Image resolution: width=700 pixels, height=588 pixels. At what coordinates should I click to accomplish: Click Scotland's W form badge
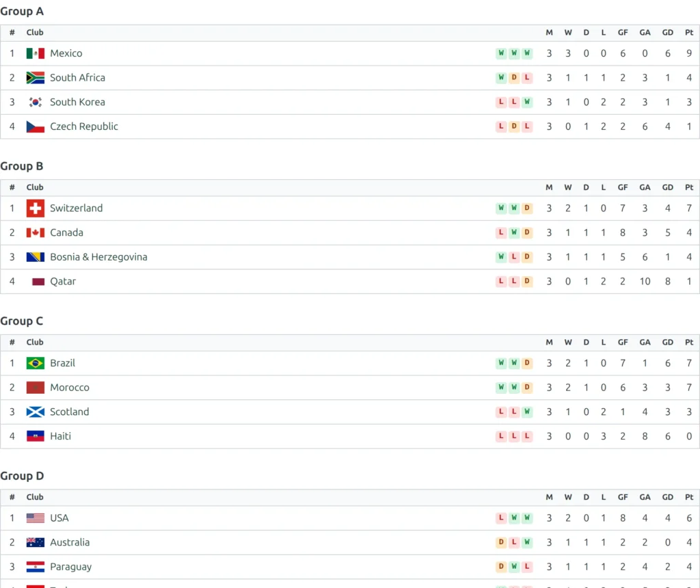pyautogui.click(x=527, y=412)
